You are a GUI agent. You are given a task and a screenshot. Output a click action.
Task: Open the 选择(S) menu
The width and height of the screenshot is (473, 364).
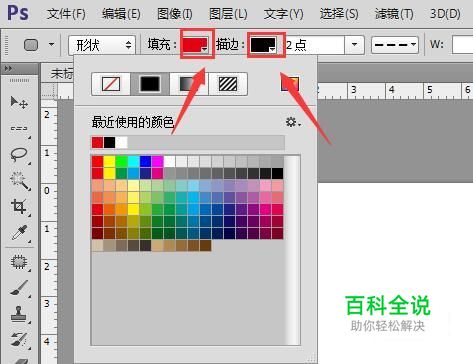point(339,14)
